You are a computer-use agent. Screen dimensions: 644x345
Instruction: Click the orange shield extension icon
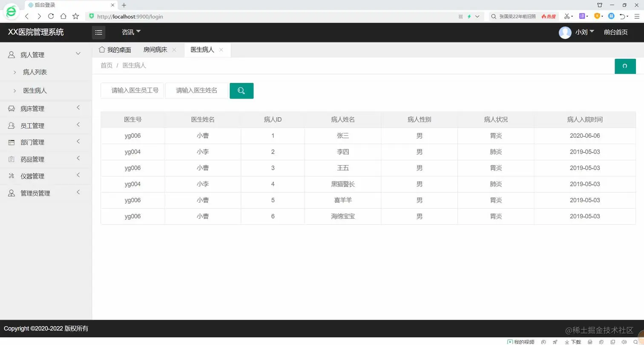tap(597, 16)
